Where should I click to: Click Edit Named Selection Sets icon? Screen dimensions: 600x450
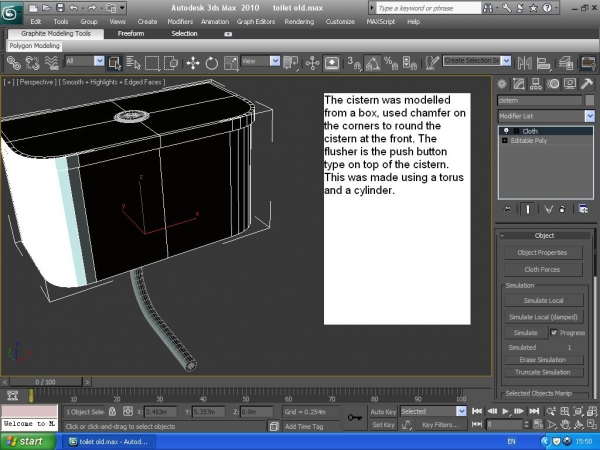tap(432, 63)
